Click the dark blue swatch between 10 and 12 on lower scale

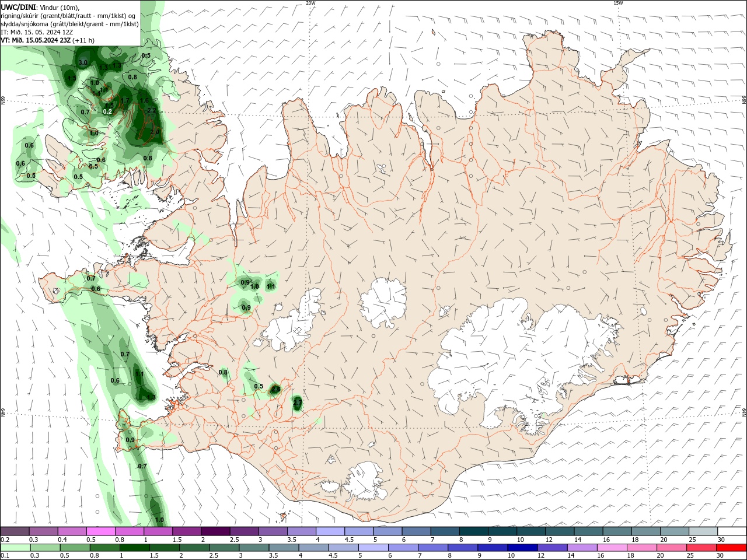[521, 548]
